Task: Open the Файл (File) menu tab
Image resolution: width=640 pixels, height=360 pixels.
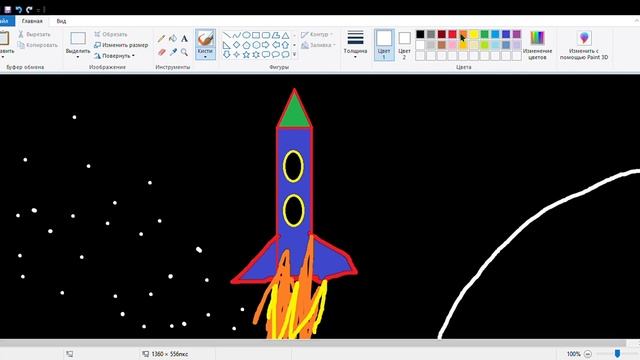Action: pyautogui.click(x=6, y=21)
